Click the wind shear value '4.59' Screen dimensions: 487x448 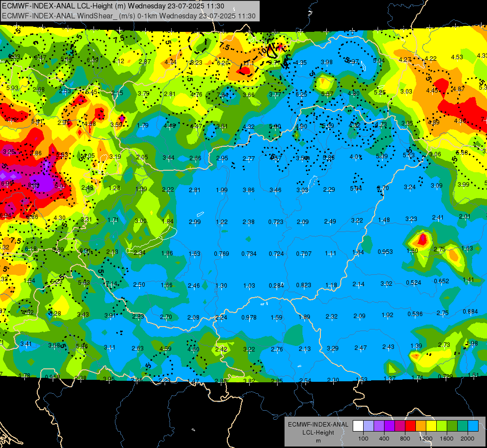pyautogui.click(x=165, y=349)
